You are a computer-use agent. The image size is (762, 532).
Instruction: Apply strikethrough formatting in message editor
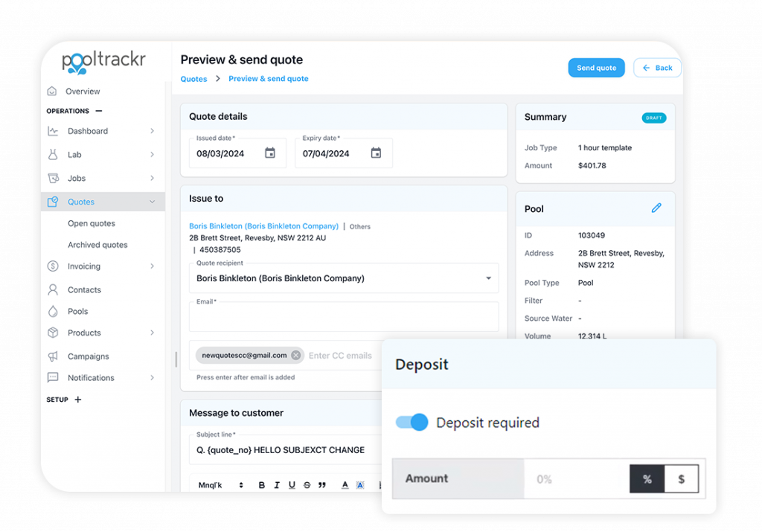click(x=307, y=485)
